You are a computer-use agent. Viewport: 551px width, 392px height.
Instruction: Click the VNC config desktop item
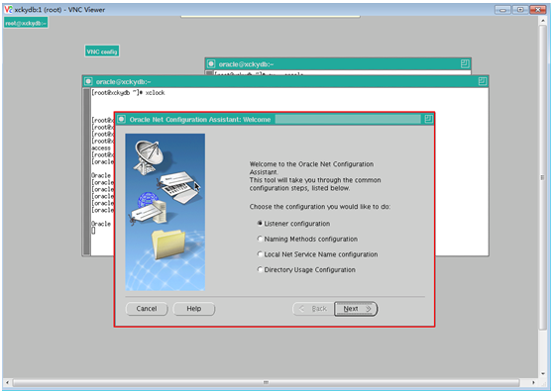pyautogui.click(x=102, y=51)
